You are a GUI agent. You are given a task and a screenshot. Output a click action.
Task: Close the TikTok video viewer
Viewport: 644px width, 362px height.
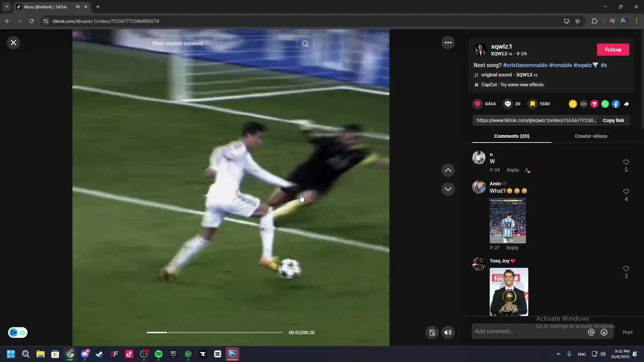(x=14, y=43)
